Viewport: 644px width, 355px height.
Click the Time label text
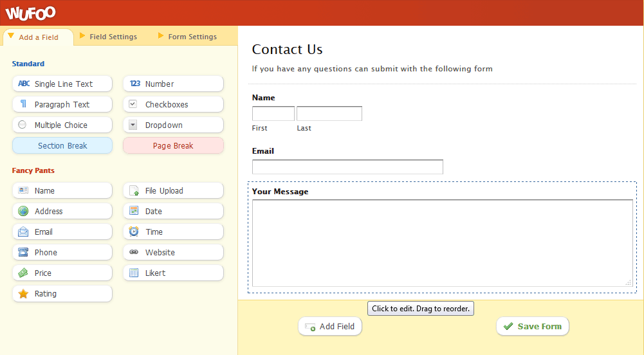[x=154, y=232]
